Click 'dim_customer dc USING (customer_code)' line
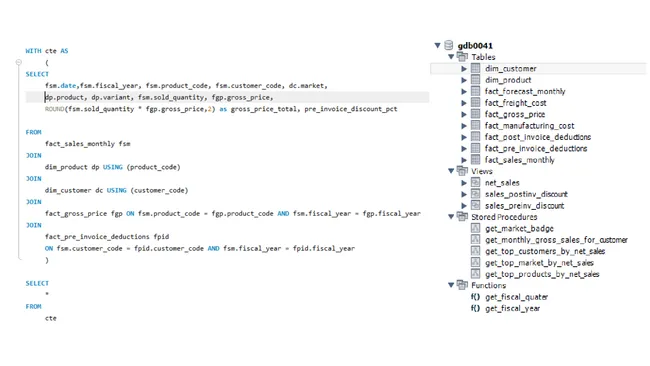Viewport: 650px width, 366px height. click(116, 190)
